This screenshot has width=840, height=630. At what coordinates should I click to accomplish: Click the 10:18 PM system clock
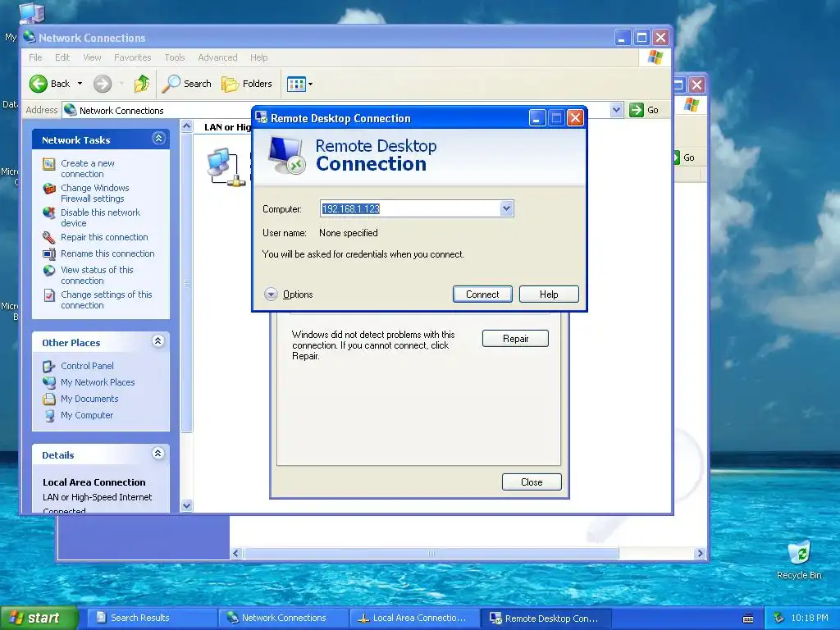coord(809,618)
